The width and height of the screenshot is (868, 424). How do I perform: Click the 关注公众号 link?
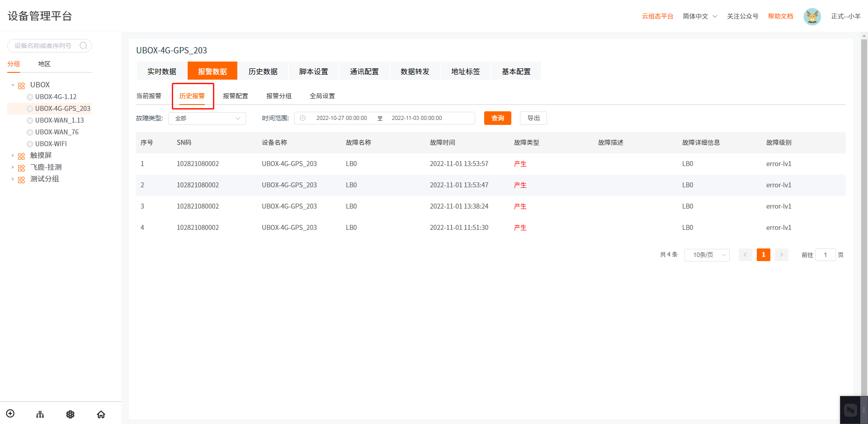[743, 16]
